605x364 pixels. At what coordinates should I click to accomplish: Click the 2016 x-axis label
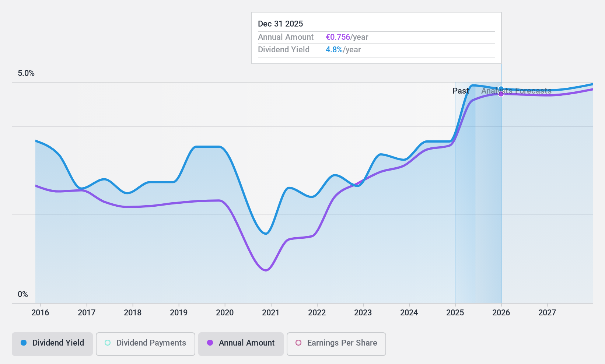tap(40, 313)
